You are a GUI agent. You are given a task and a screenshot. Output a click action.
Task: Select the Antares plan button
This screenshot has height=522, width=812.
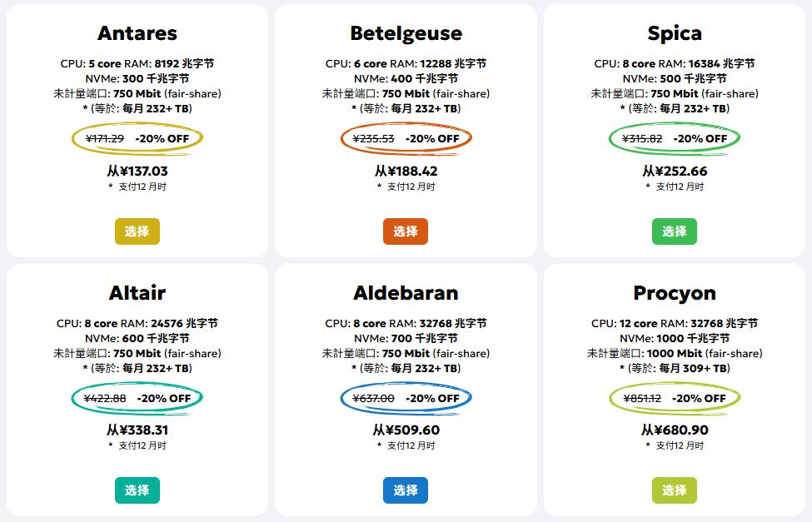point(137,231)
